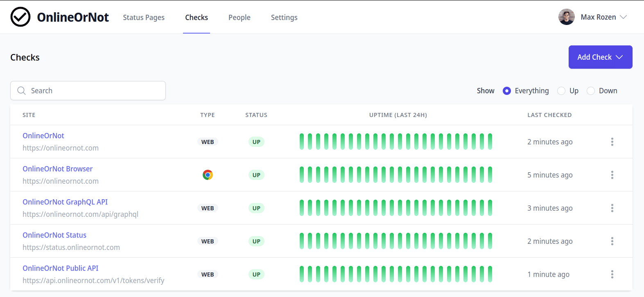The image size is (644, 297).
Task: Switch to the Checks tab
Action: pos(197,17)
